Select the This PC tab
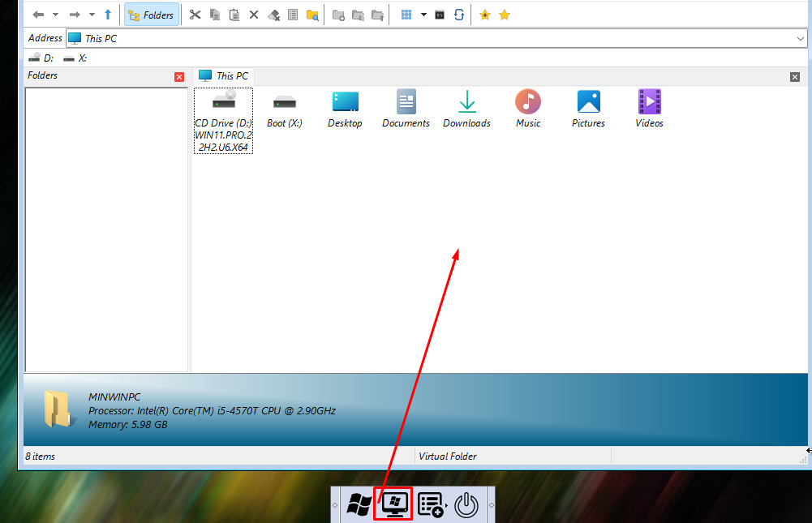The height and width of the screenshot is (523, 812). 224,75
